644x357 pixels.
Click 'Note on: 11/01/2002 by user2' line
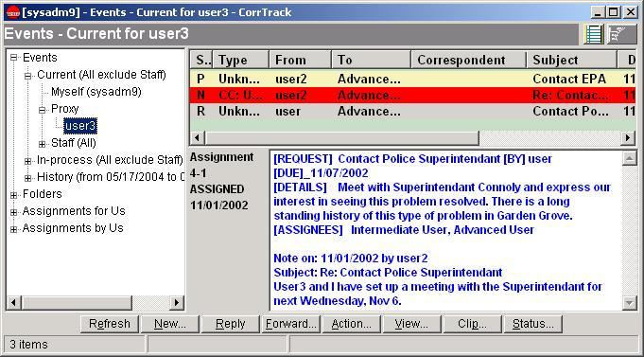click(350, 259)
